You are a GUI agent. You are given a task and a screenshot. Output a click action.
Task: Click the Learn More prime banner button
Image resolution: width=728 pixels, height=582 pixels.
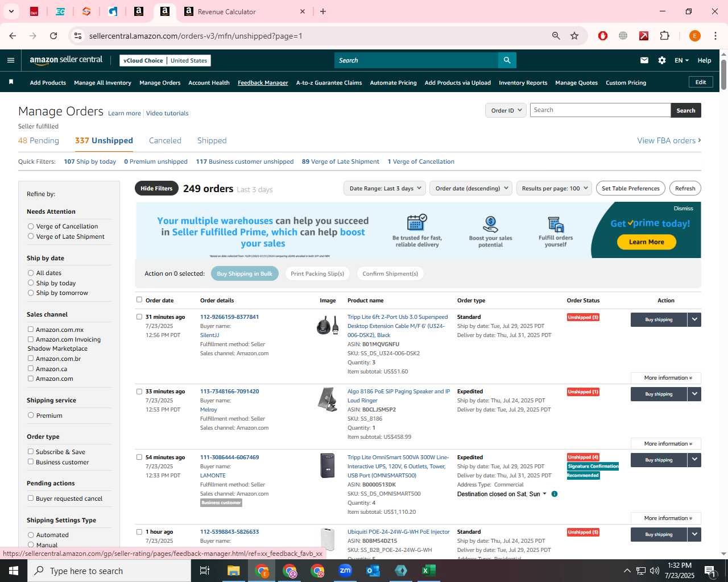click(646, 242)
